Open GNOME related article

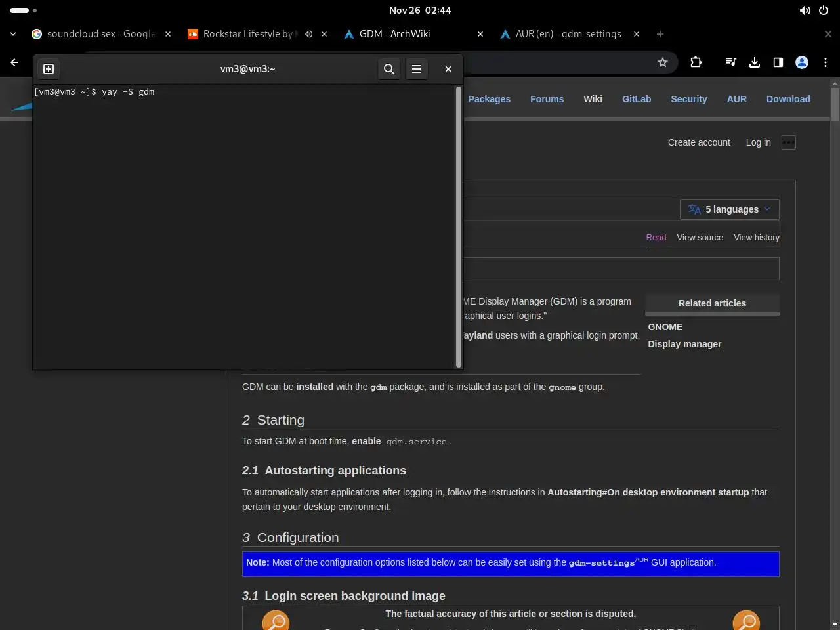pyautogui.click(x=665, y=327)
